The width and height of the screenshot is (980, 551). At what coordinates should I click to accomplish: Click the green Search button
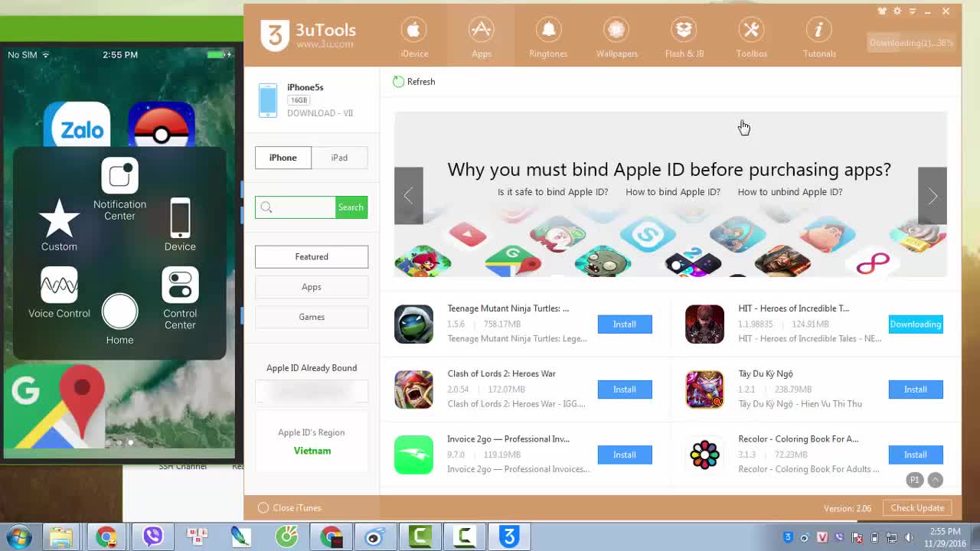pos(351,207)
